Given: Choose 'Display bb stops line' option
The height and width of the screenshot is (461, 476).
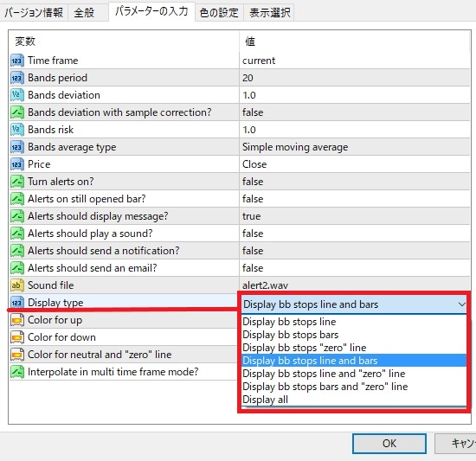Looking at the screenshot, I should tap(354, 322).
